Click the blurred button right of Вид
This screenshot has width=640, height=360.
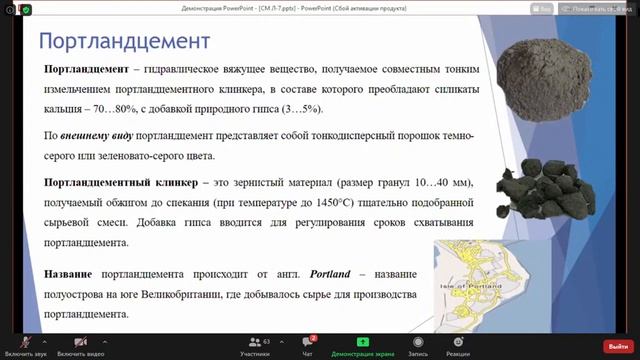pos(597,9)
